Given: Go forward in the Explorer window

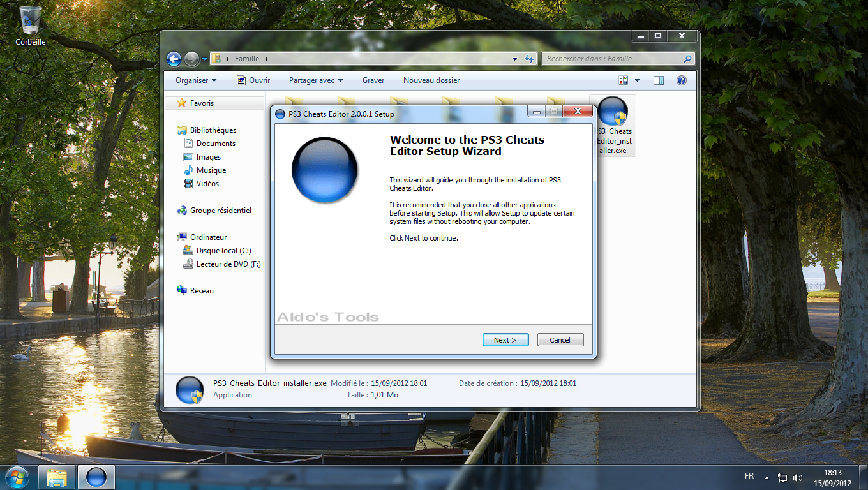Looking at the screenshot, I should click(191, 59).
